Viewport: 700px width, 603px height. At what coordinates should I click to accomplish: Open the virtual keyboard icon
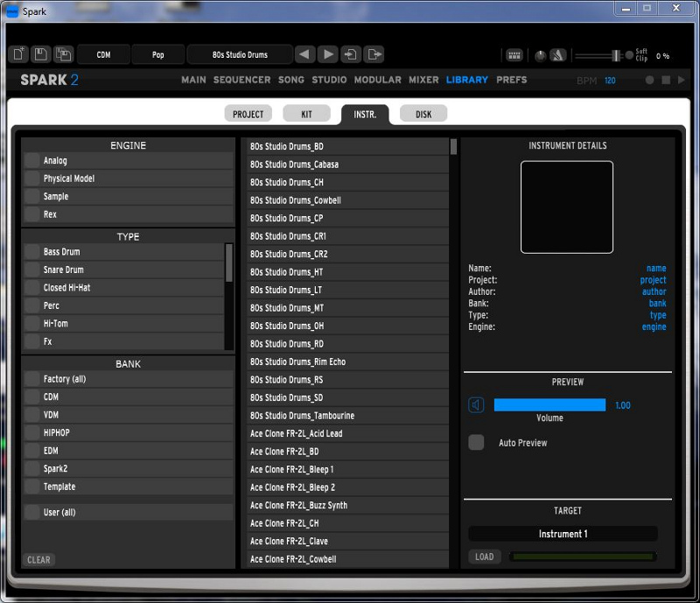pos(514,55)
